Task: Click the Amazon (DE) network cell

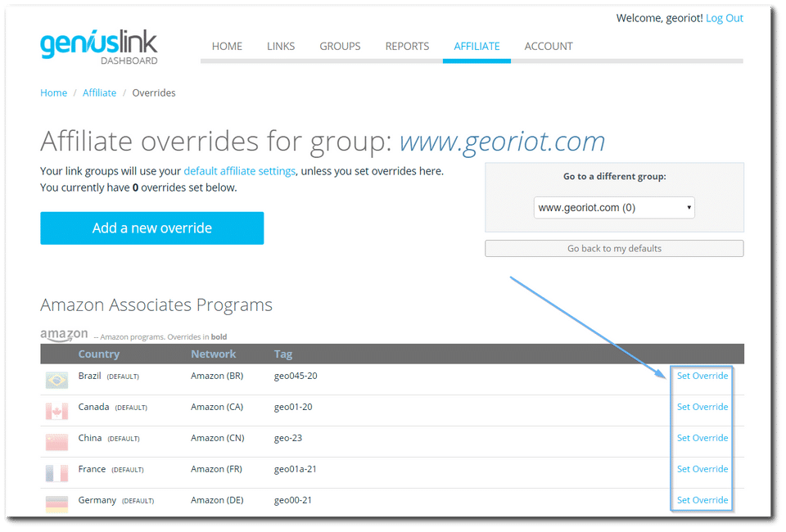Action: point(216,500)
